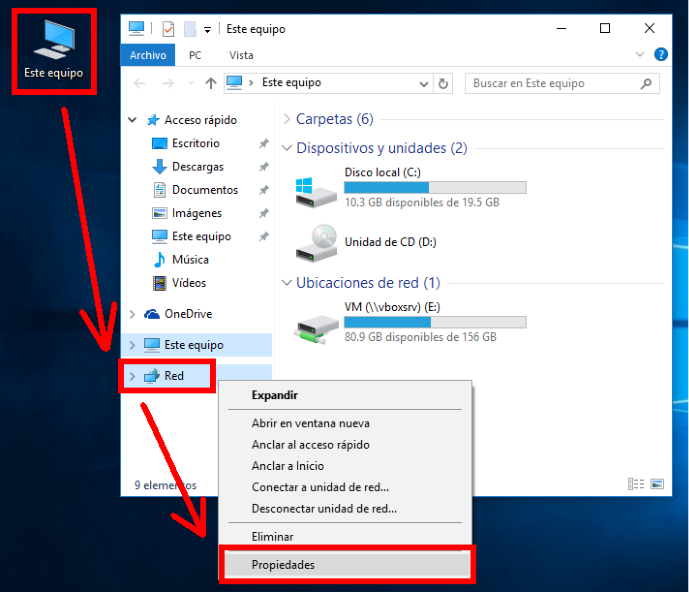
Task: Click the pin icon beside Documentos
Action: click(264, 190)
